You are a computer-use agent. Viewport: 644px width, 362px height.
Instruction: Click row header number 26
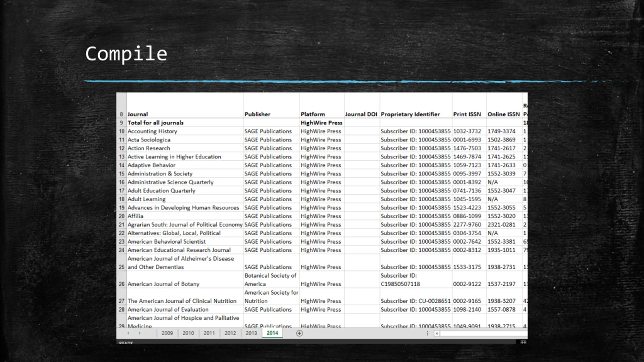[x=122, y=280]
